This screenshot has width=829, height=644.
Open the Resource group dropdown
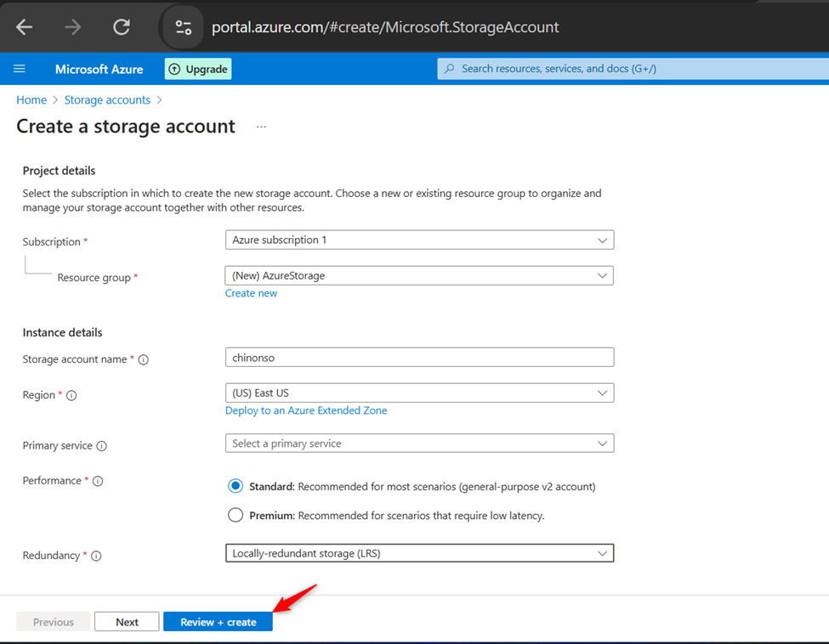(419, 275)
